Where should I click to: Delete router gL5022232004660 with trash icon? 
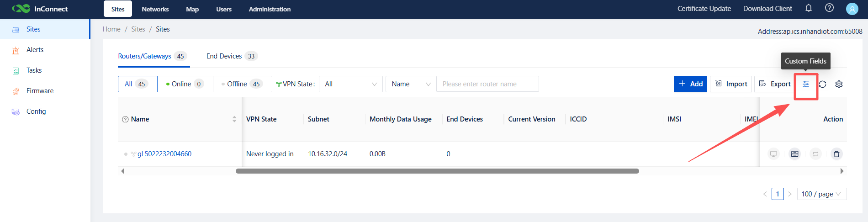836,154
